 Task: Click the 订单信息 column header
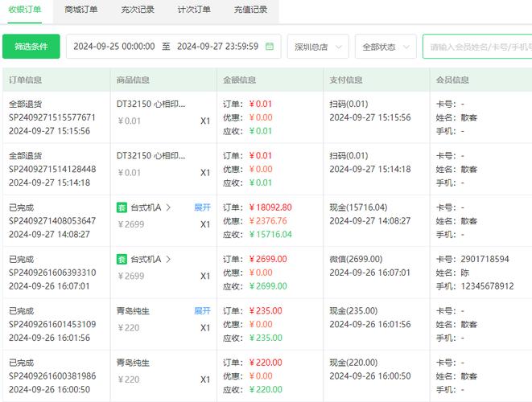point(26,80)
